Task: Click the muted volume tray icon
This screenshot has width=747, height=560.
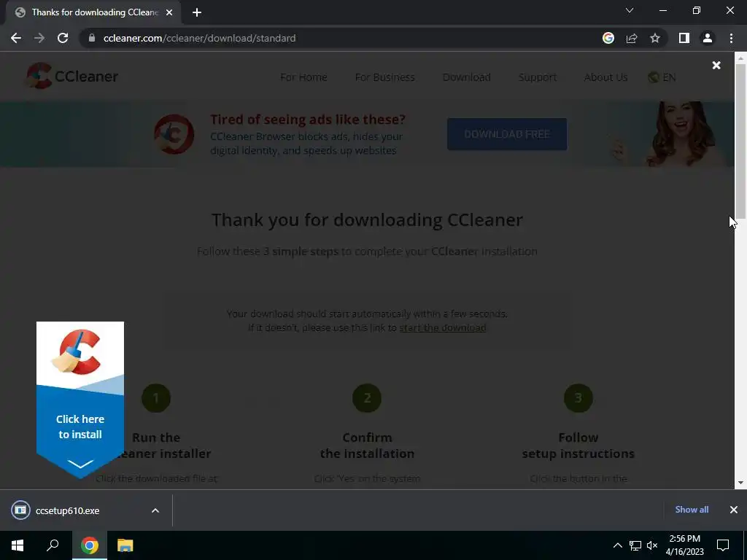Action: (652, 545)
